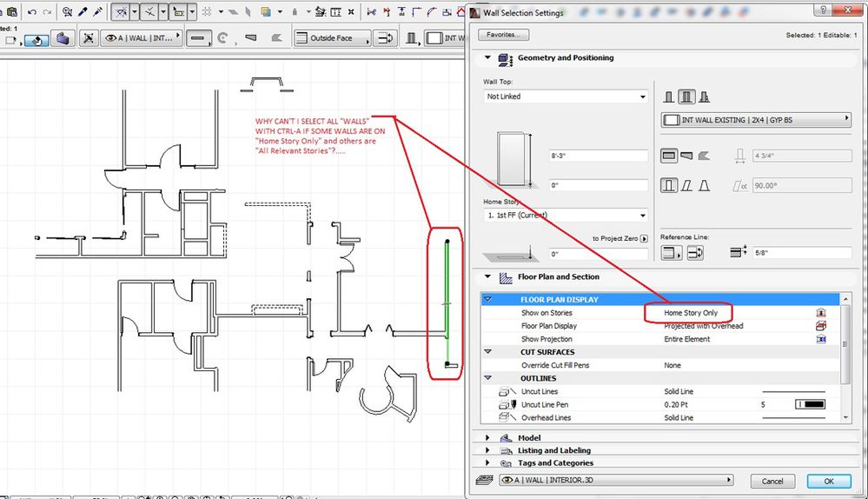Open the guide lines options dropdown arrow
This screenshot has width=868, height=499.
coord(134,11)
